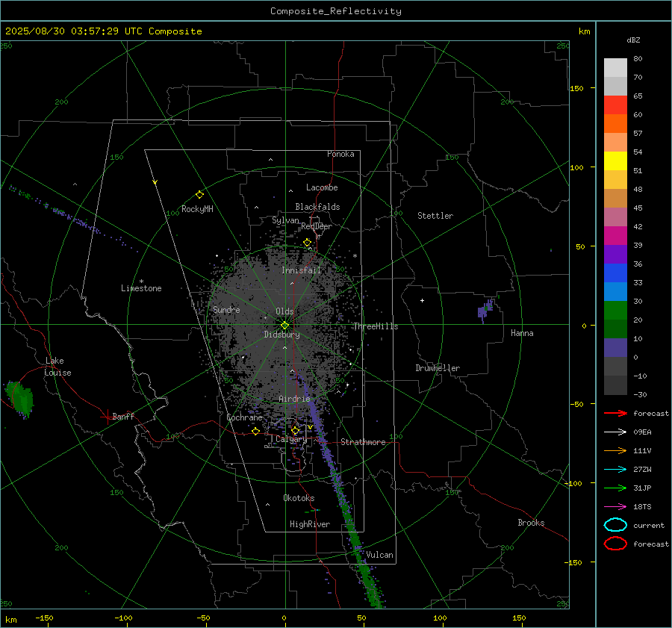This screenshot has width=672, height=628.
Task: Click the yellow diamond marker above RockyMH
Action: click(x=199, y=195)
